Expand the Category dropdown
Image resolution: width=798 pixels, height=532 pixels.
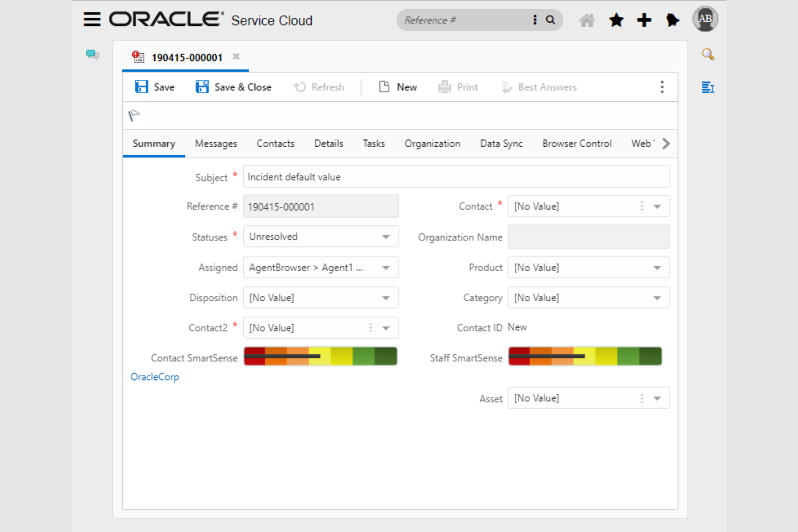pyautogui.click(x=656, y=298)
